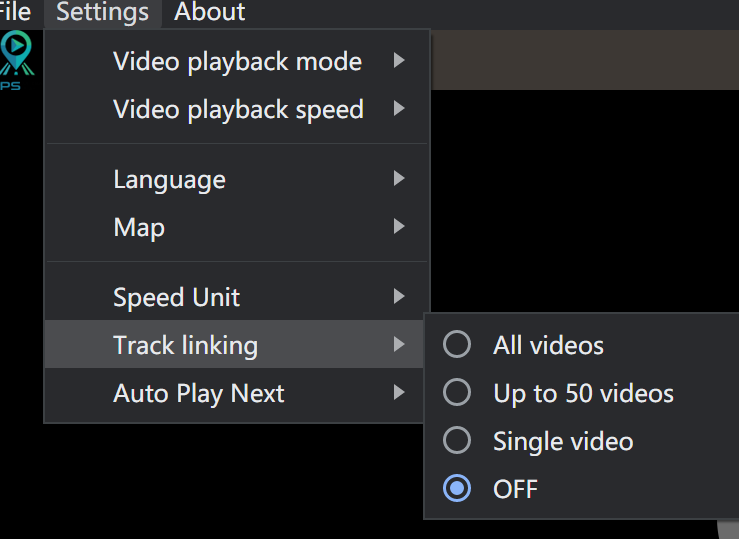739x539 pixels.
Task: Close the Settings menu in menu bar
Action: tap(103, 11)
